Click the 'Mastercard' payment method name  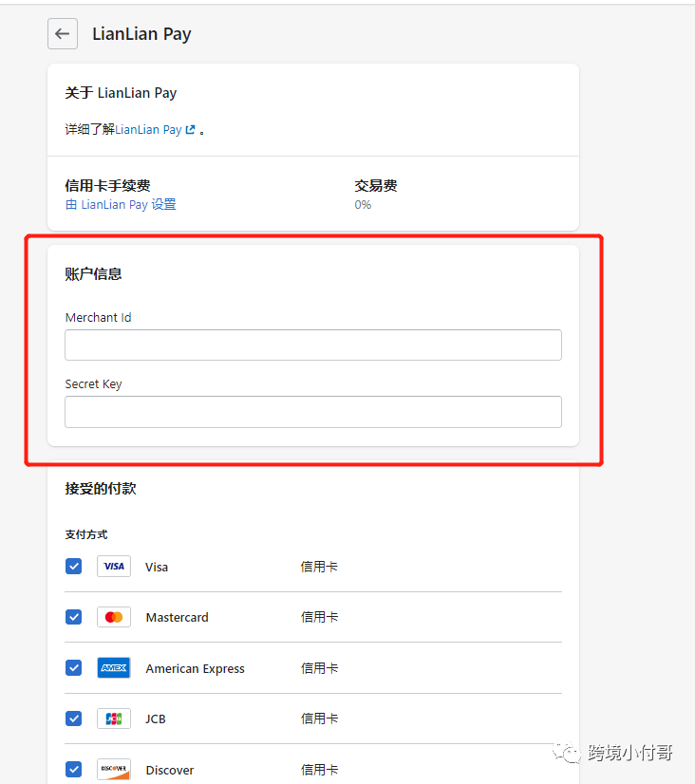coord(177,618)
